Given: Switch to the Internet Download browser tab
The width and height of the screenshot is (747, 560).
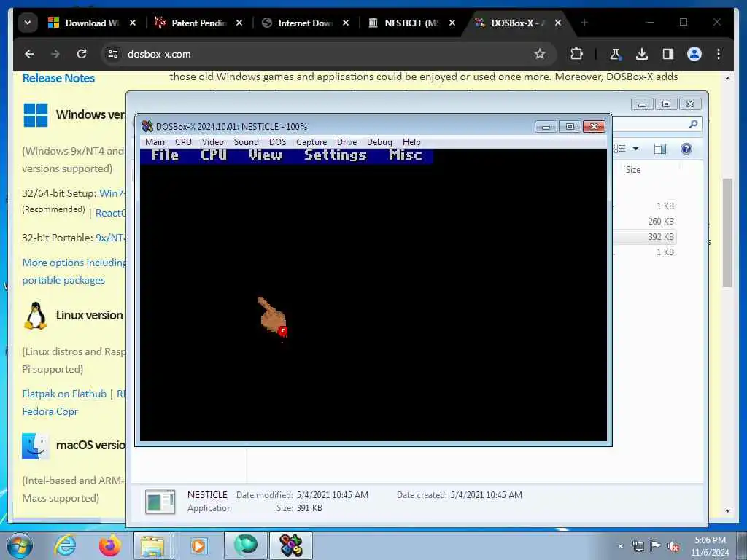Looking at the screenshot, I should click(305, 23).
